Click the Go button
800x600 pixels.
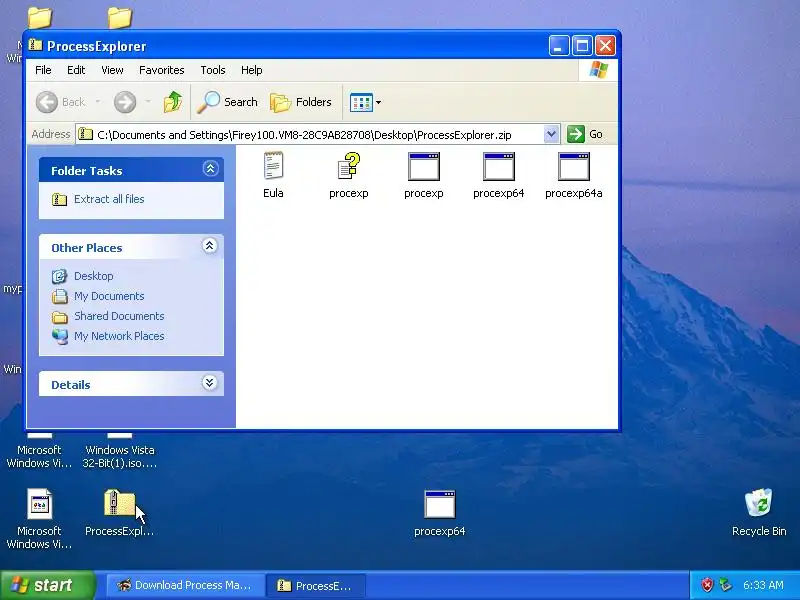585,134
